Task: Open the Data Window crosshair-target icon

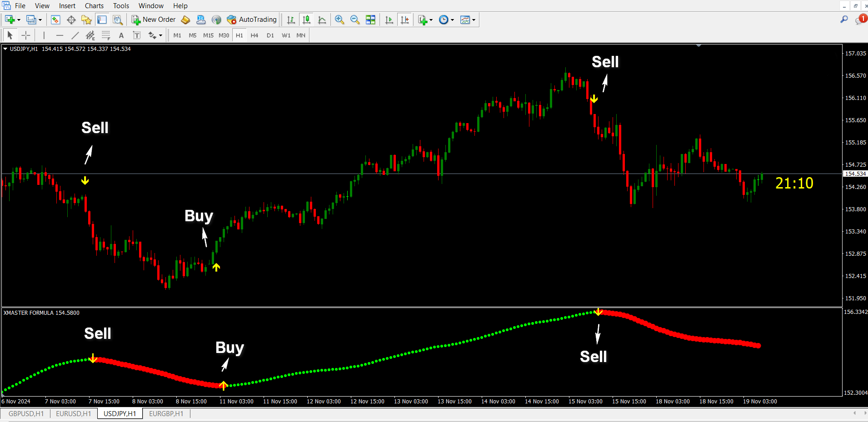Action: tap(71, 20)
